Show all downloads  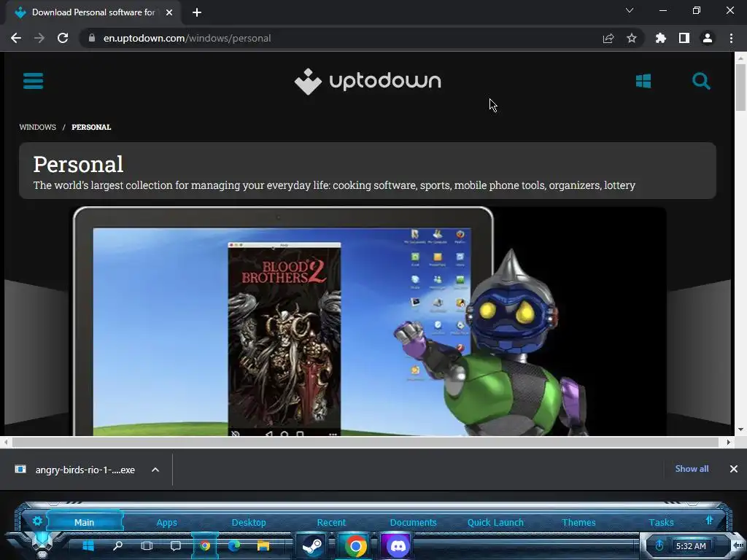tap(692, 469)
